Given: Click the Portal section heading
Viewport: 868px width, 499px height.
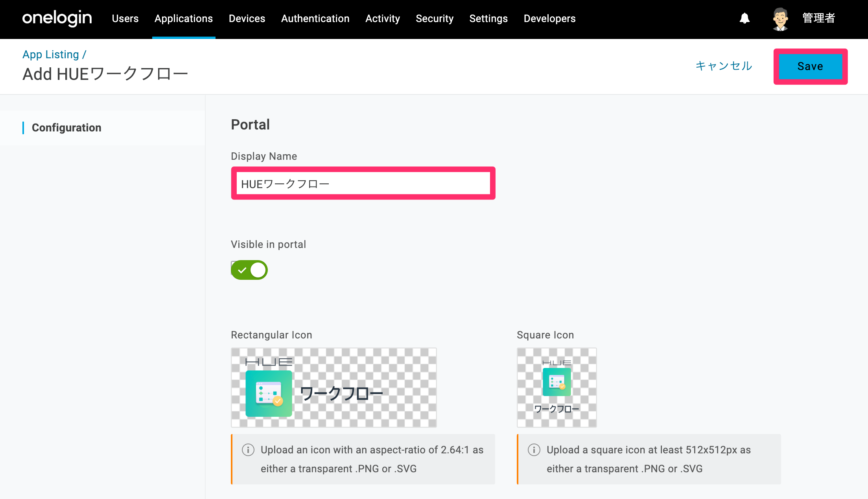Looking at the screenshot, I should pos(250,124).
